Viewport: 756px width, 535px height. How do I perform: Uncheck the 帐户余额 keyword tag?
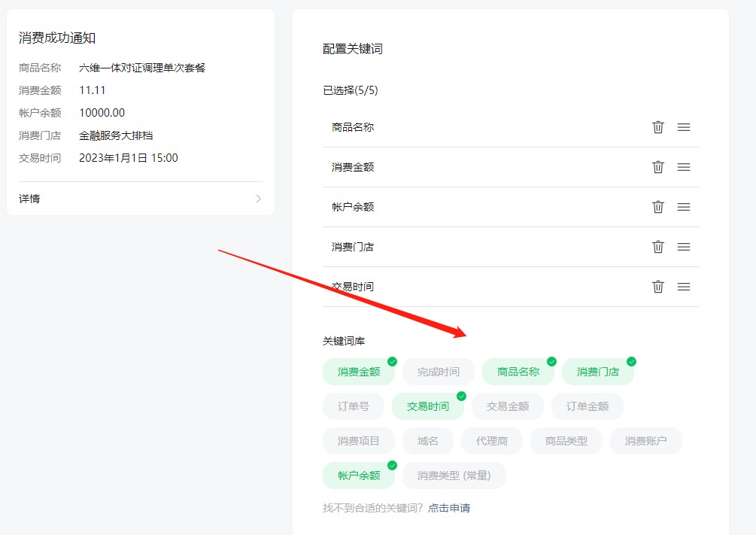359,476
